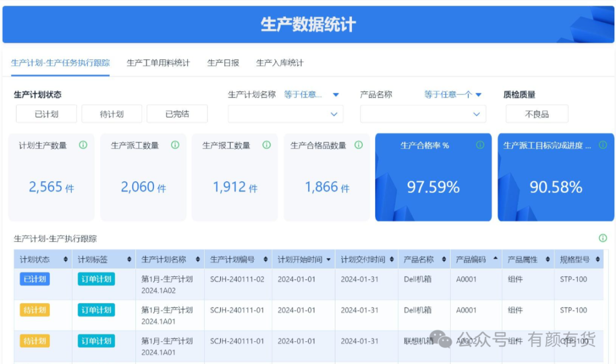Expand 等于任意一个 condition for 产品名称

[453, 95]
